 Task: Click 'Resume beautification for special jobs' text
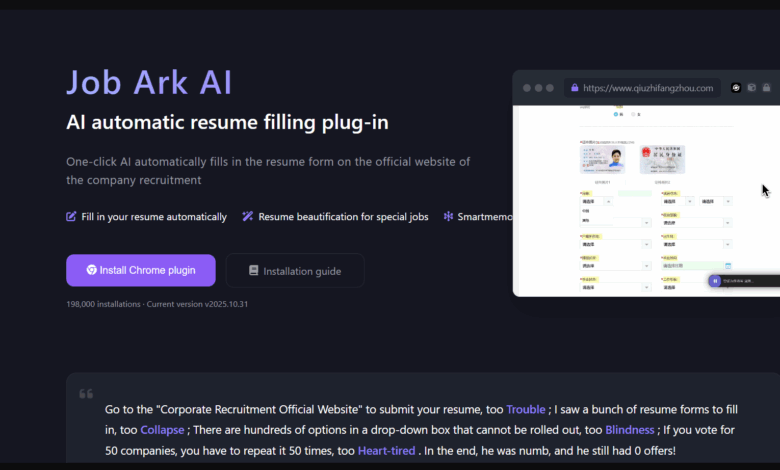pos(343,217)
